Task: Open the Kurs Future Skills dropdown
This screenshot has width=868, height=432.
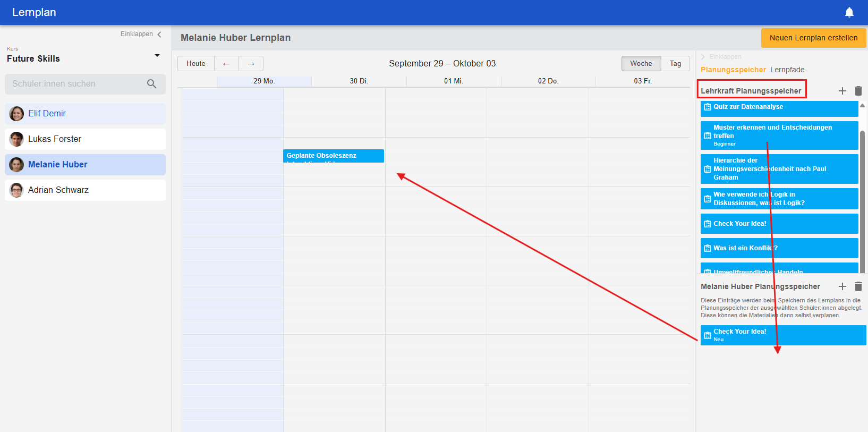Action: pos(157,56)
